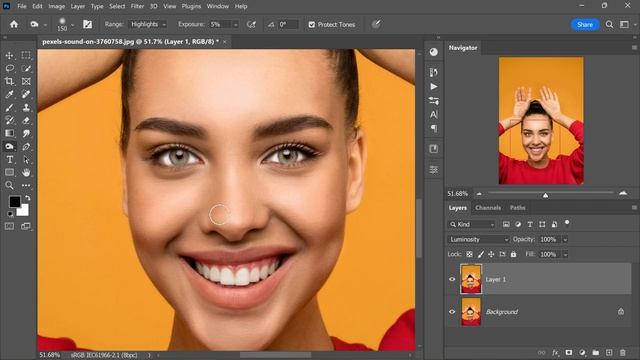Select the Pen tool
640x360 pixels.
[x=26, y=146]
